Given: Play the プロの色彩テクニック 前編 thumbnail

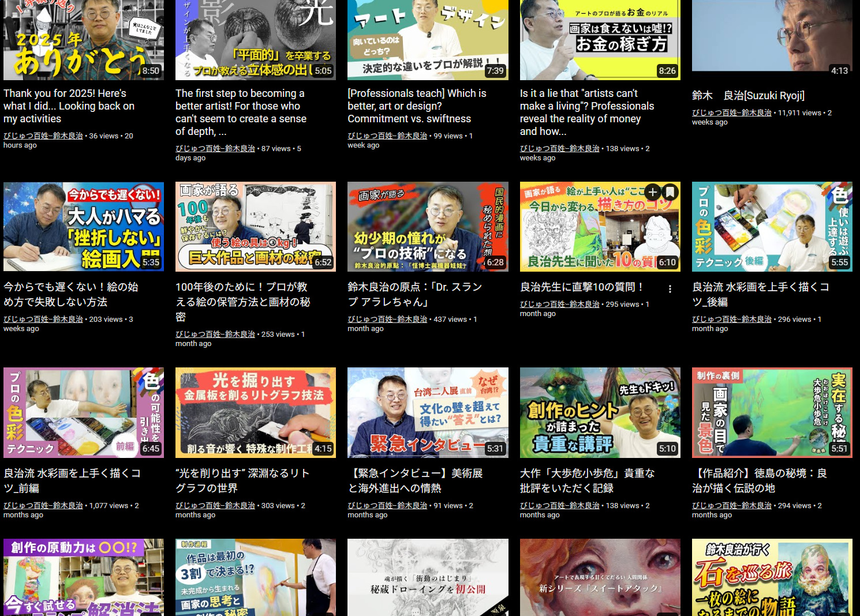Looking at the screenshot, I should 84,412.
